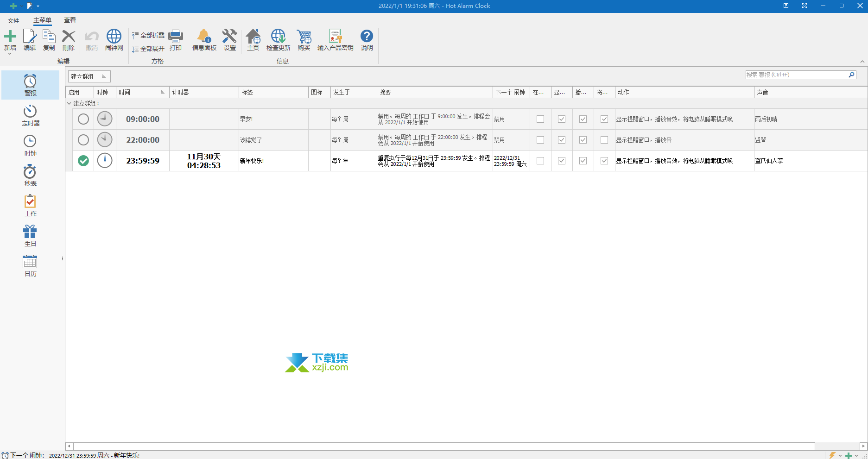868x459 pixels.
Task: Click the 输入产品密钥 certificate icon
Action: 335,36
